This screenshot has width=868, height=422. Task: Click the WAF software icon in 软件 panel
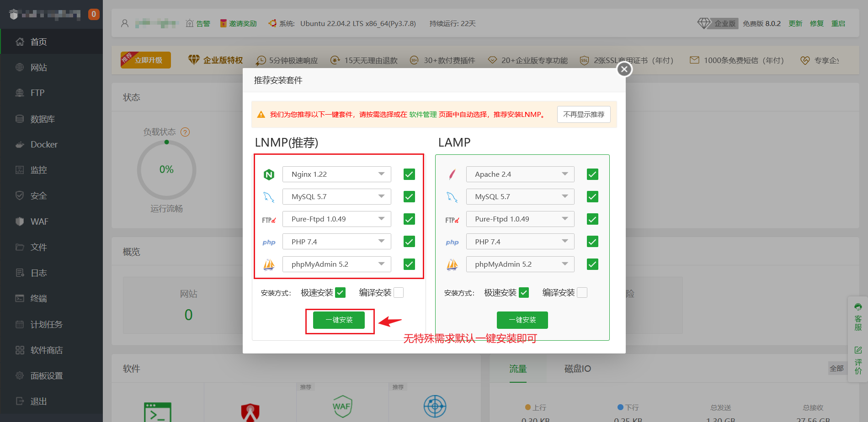tap(342, 406)
